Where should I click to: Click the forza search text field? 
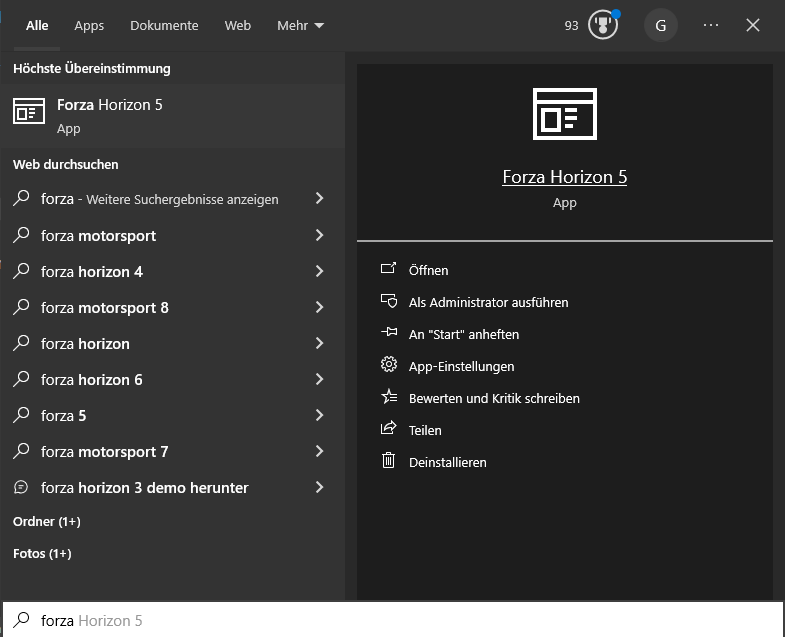(x=392, y=620)
